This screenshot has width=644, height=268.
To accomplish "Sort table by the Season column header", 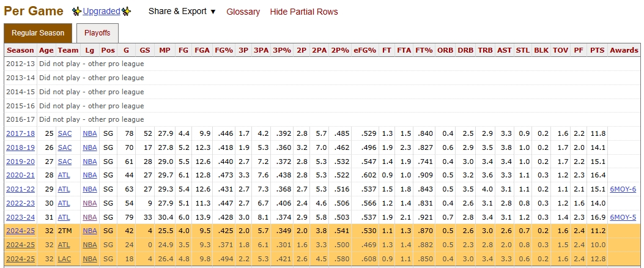I will (x=20, y=50).
